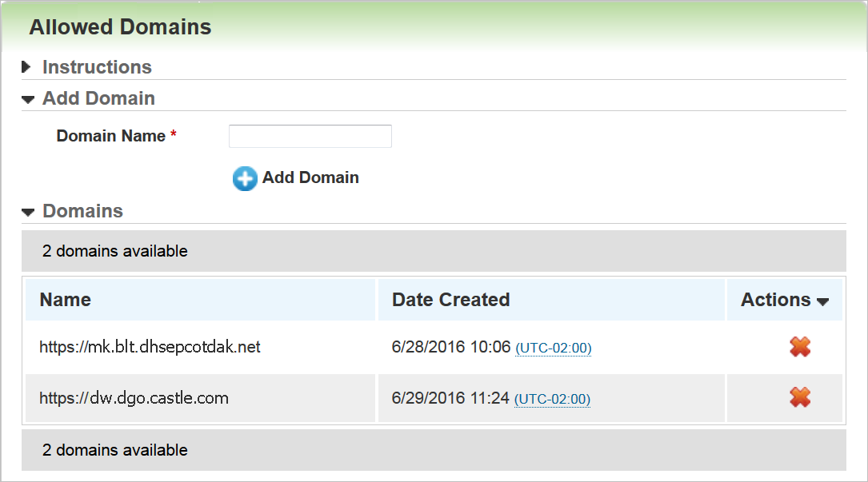Select the https://mk.blt.dhsepcotdak.net row
The height and width of the screenshot is (482, 868).
point(149,347)
